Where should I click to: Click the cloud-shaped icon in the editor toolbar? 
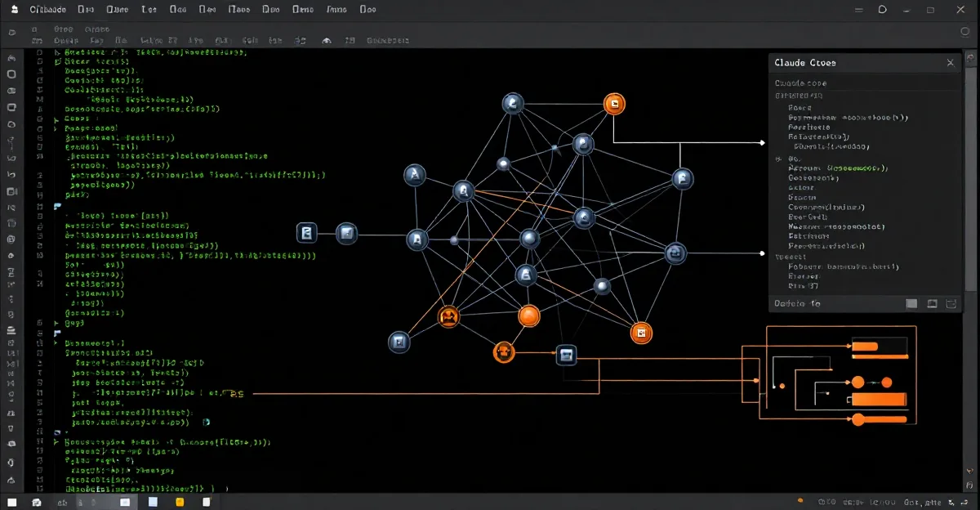click(327, 40)
